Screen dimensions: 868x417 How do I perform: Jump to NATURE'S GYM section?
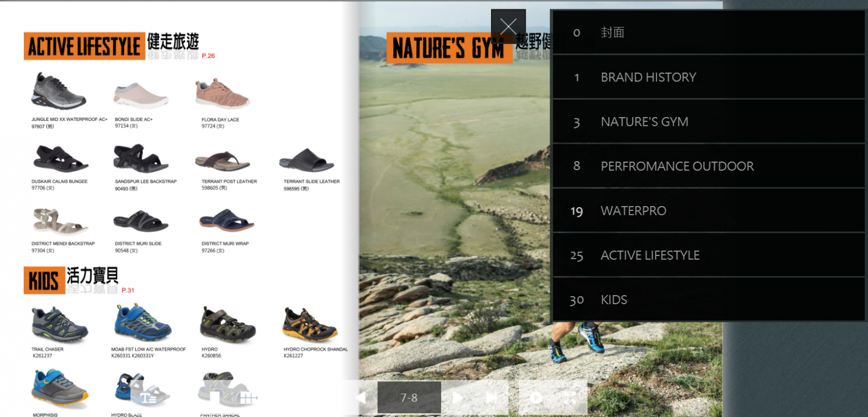click(709, 121)
